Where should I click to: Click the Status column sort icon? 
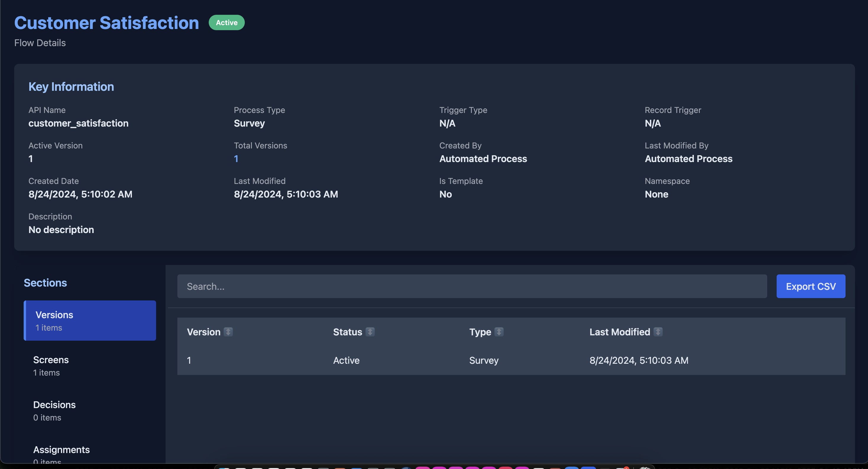point(370,332)
